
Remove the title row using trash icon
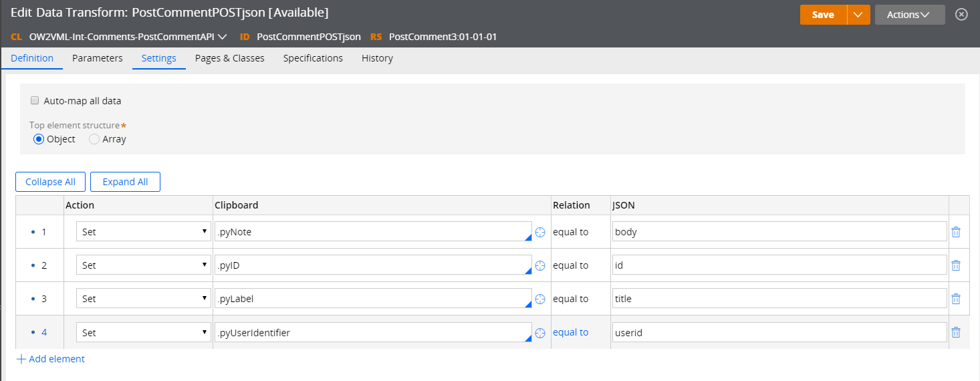[956, 299]
